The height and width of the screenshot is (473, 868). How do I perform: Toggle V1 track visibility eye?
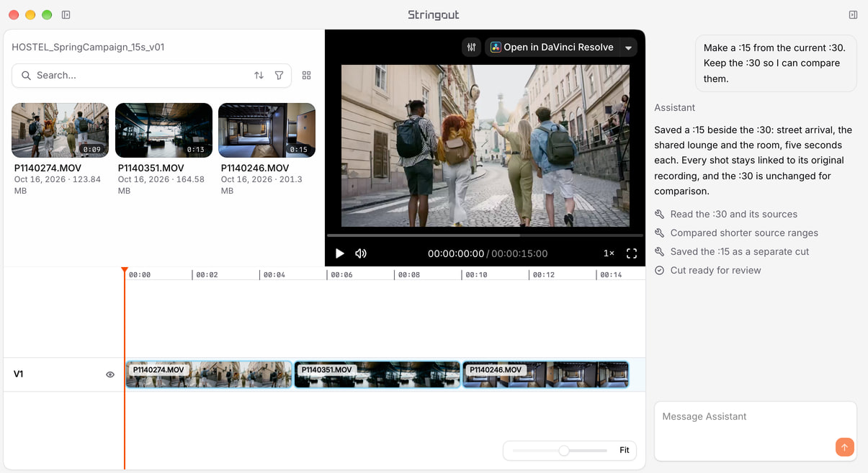point(110,374)
